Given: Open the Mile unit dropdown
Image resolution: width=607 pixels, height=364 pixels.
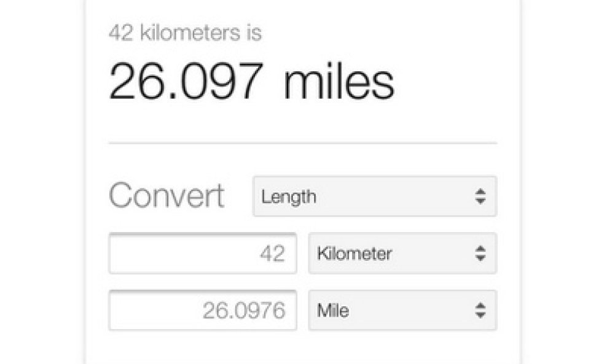Looking at the screenshot, I should [x=402, y=310].
